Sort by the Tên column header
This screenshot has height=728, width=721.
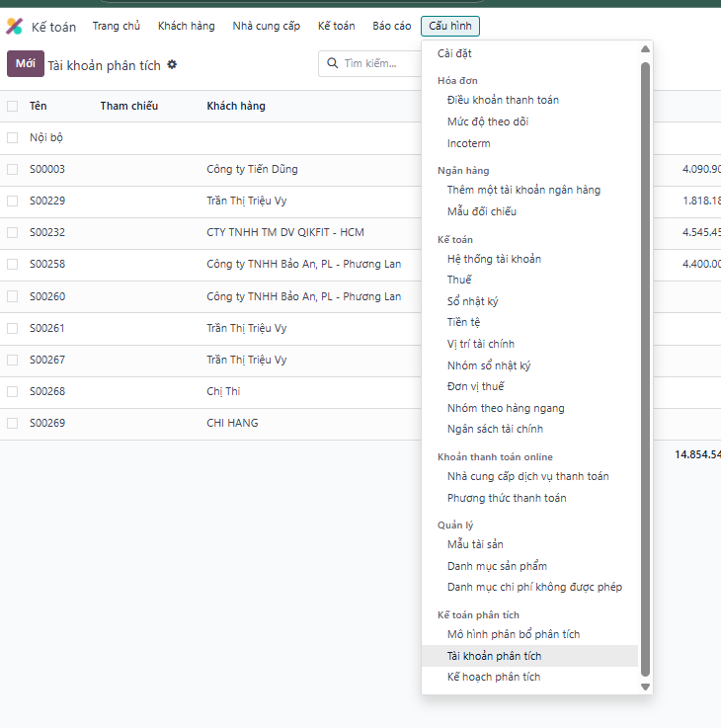[x=39, y=106]
